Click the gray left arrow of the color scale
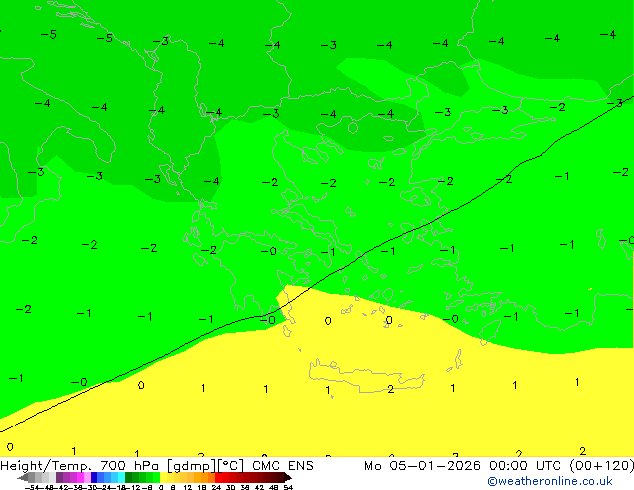The image size is (634, 490). [x=23, y=477]
